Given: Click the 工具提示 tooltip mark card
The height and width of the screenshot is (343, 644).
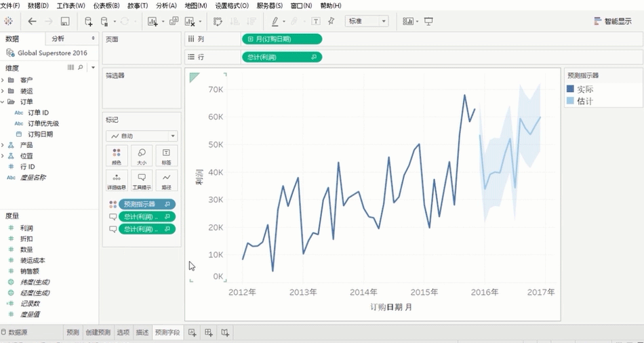Looking at the screenshot, I should (142, 180).
